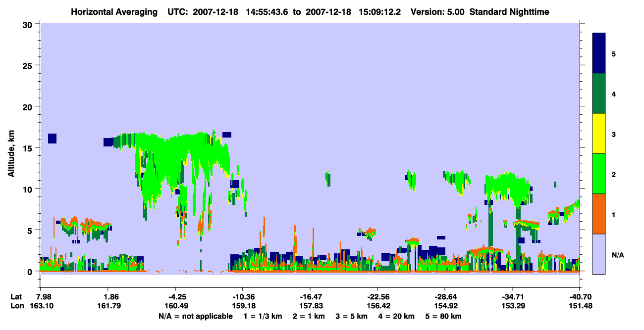Click the yellow colorbar segment labeled 3

pyautogui.click(x=599, y=134)
